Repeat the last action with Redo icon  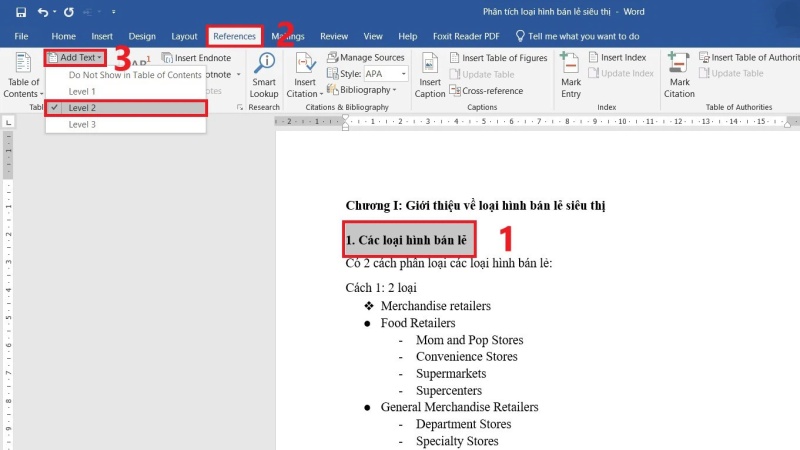click(x=69, y=12)
